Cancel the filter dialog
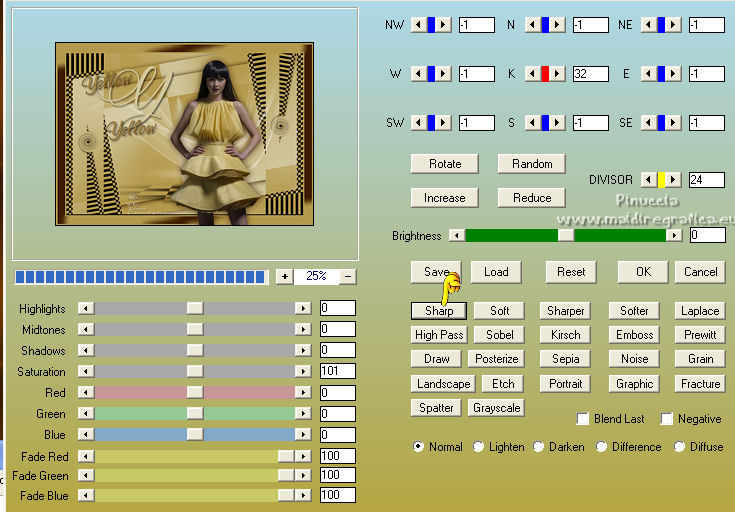This screenshot has width=735, height=512. tap(700, 272)
